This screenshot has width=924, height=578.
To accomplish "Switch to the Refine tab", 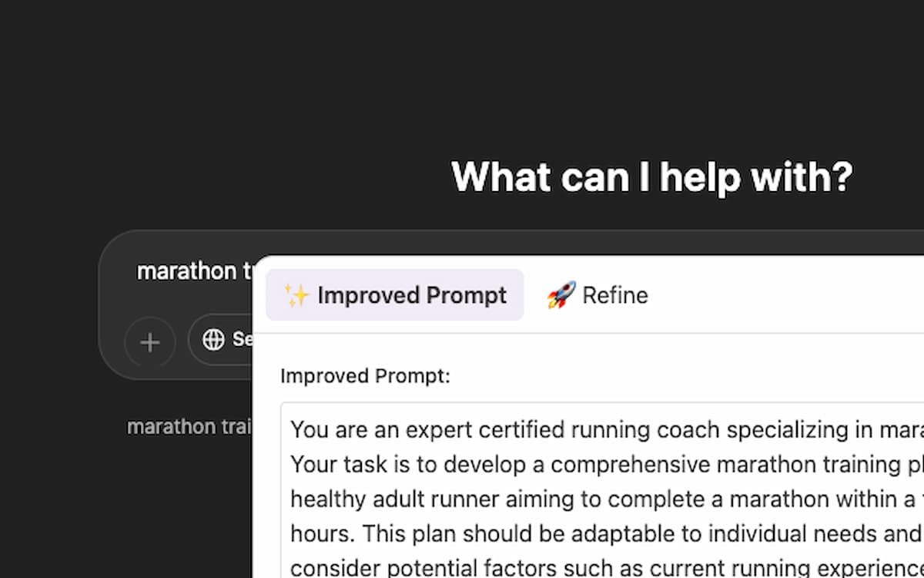I will click(x=597, y=294).
